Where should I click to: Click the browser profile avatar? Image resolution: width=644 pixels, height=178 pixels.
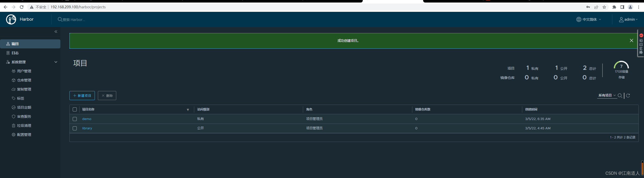pyautogui.click(x=630, y=7)
